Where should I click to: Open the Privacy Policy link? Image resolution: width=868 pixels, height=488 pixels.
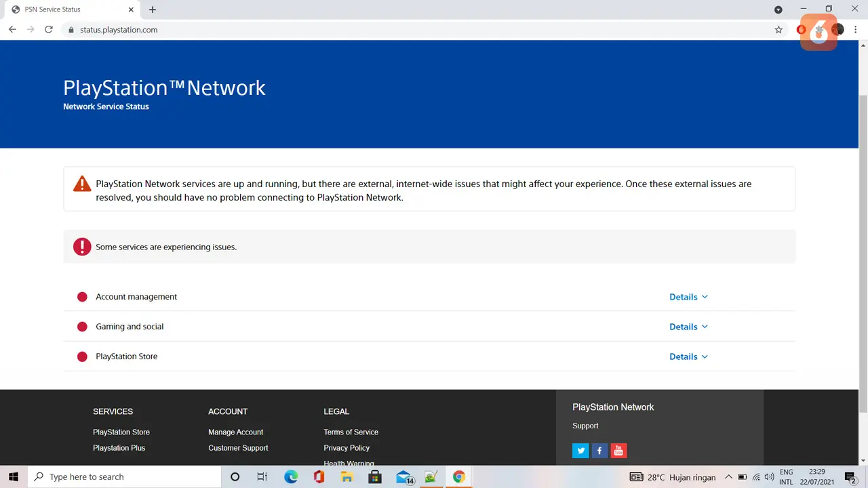(347, 448)
